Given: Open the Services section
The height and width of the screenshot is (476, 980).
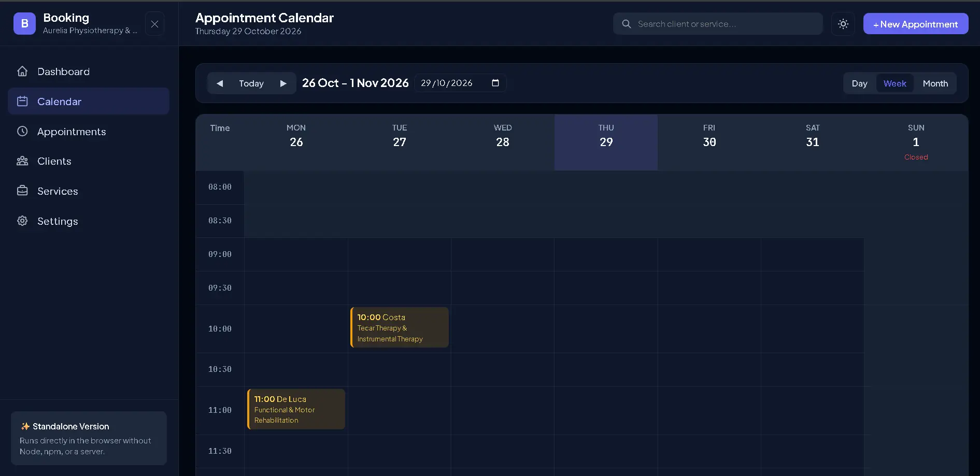Looking at the screenshot, I should click(89, 191).
